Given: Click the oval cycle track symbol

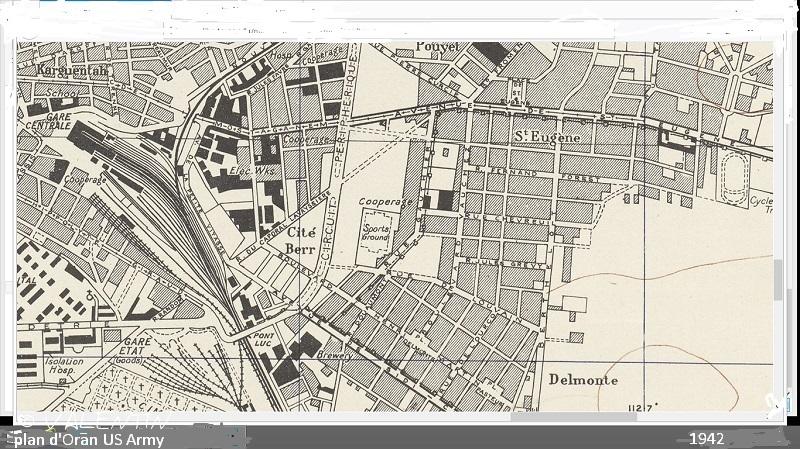Looking at the screenshot, I should [x=736, y=165].
